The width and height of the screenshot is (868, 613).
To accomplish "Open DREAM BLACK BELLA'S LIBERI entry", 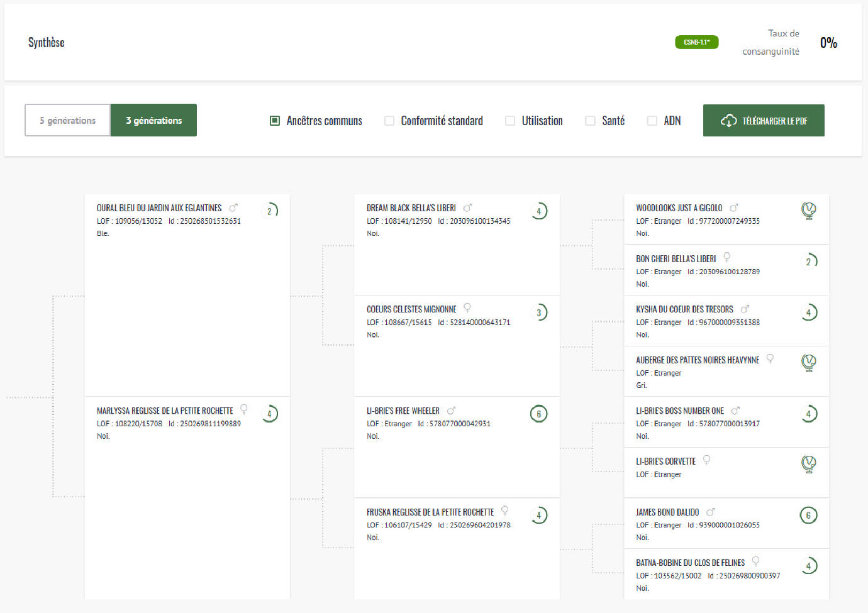I will coord(411,207).
